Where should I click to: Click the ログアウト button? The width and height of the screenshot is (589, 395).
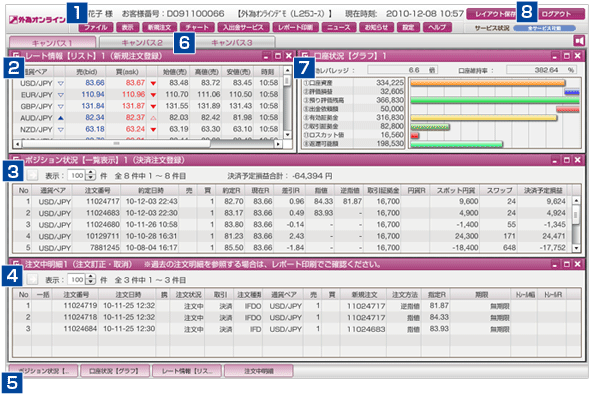point(556,14)
